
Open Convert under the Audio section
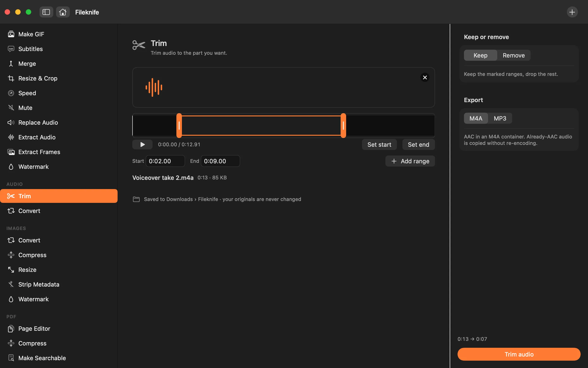point(59,211)
